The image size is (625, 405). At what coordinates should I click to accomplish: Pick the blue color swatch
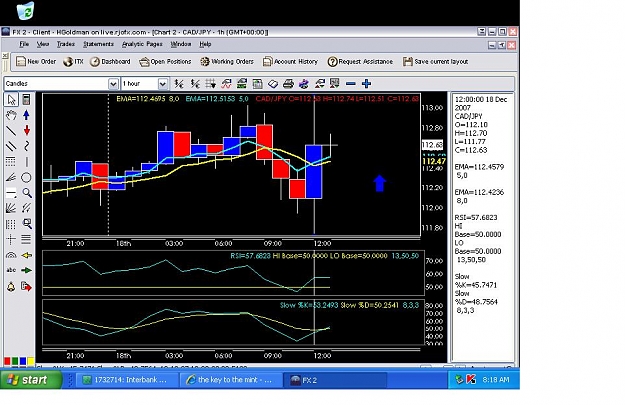[23, 361]
